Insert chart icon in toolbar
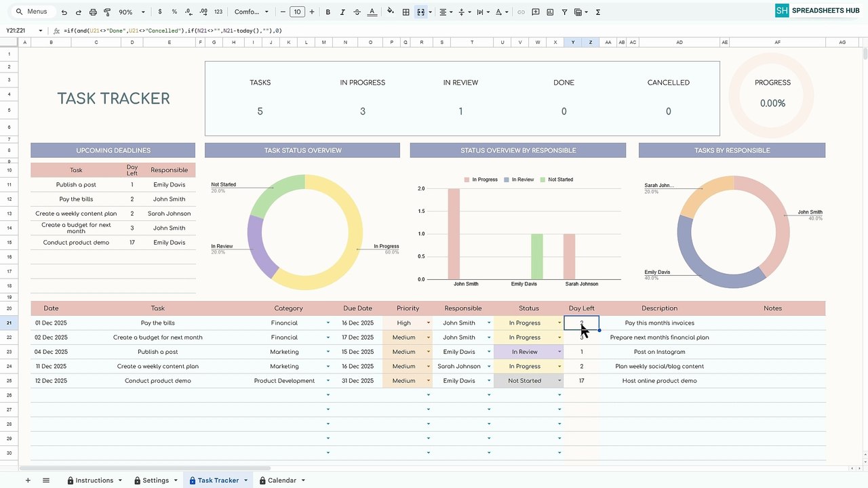This screenshot has width=868, height=488. click(550, 12)
